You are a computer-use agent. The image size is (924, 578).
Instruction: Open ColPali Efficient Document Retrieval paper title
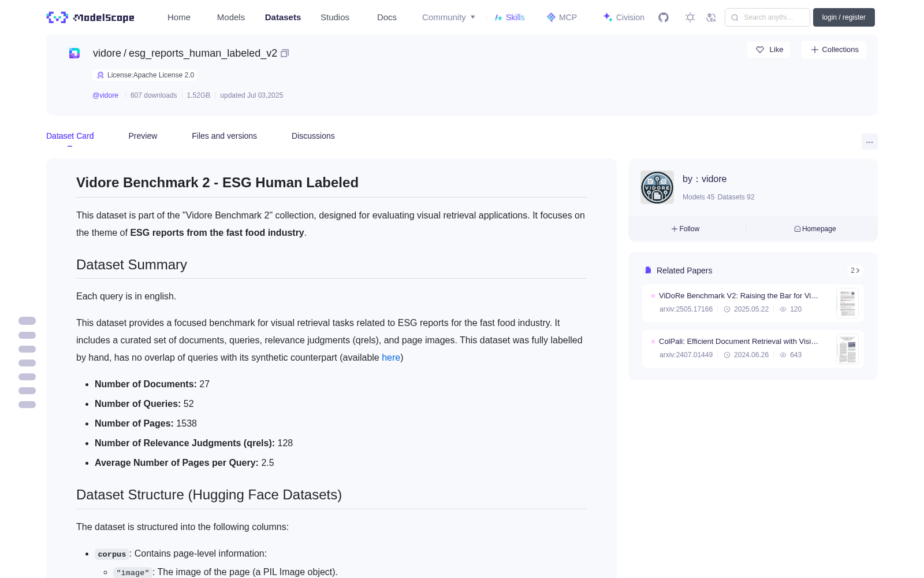pyautogui.click(x=739, y=341)
